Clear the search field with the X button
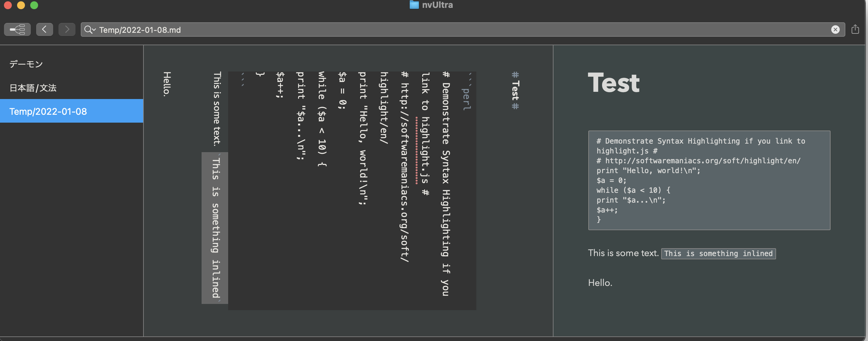The image size is (868, 341). [835, 30]
